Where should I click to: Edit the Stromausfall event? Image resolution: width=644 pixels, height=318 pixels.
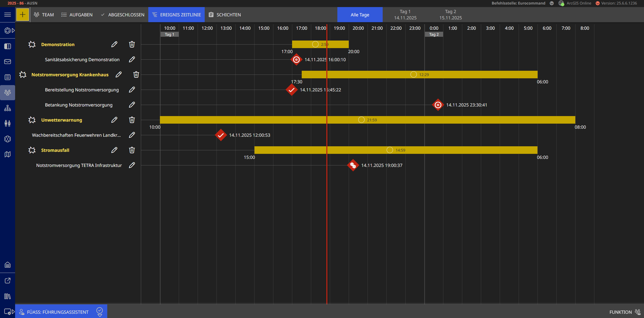pyautogui.click(x=114, y=150)
